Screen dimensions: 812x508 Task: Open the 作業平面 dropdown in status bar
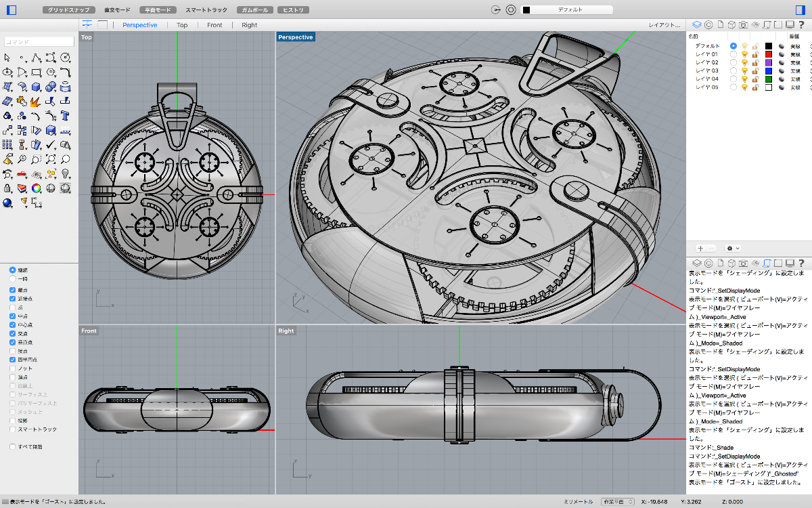coord(618,502)
